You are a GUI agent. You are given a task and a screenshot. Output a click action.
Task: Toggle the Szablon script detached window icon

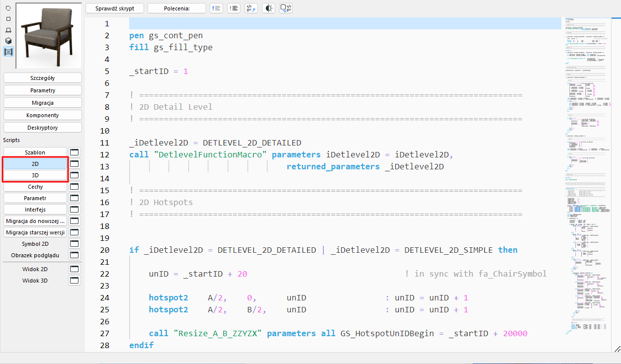74,152
